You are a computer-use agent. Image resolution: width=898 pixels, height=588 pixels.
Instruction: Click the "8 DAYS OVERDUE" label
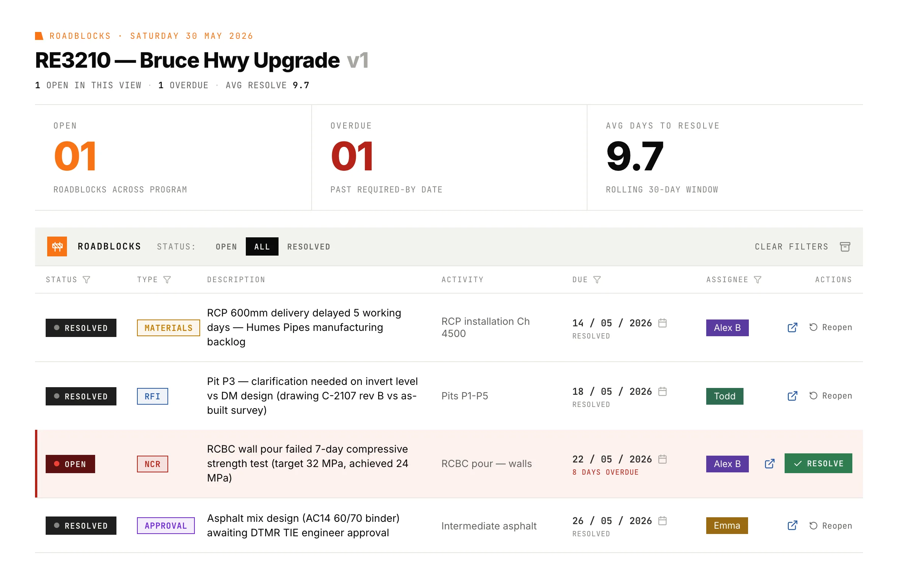[605, 472]
